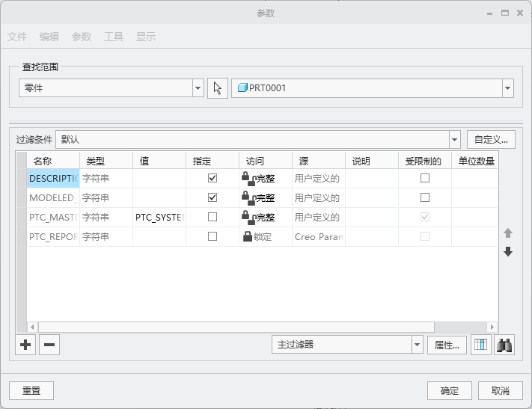
Task: Uncheck 指定 checkbox for MODELED_ row
Action: pos(213,197)
